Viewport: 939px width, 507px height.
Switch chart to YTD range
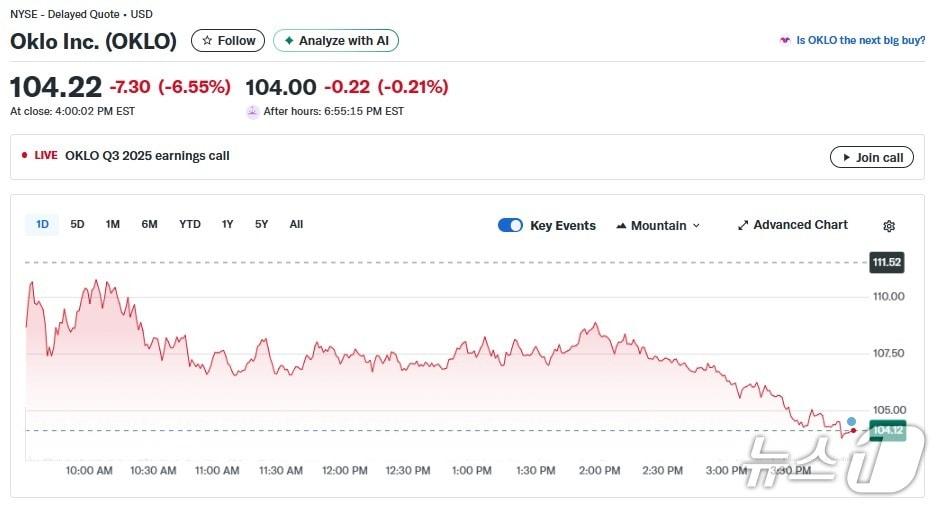(x=190, y=224)
